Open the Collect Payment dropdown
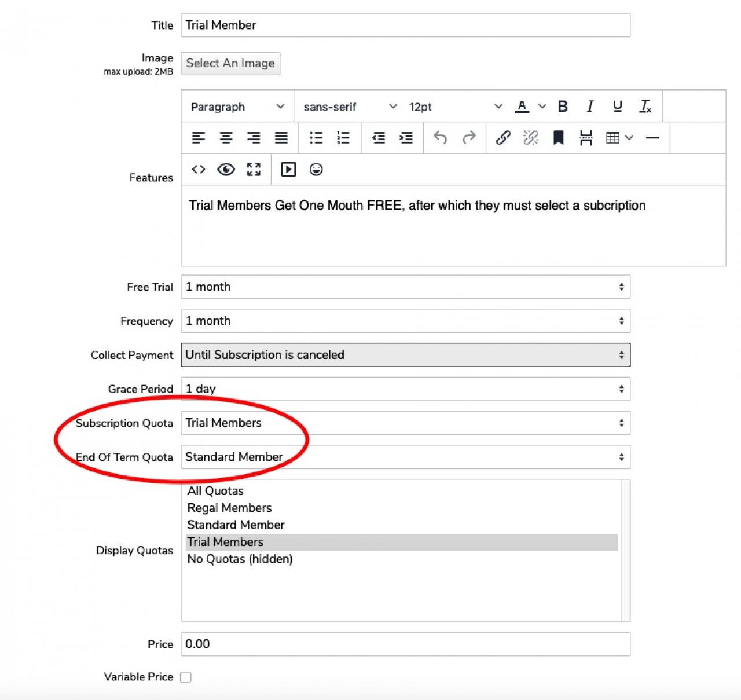Viewport: 741px width, 700px height. 405,355
